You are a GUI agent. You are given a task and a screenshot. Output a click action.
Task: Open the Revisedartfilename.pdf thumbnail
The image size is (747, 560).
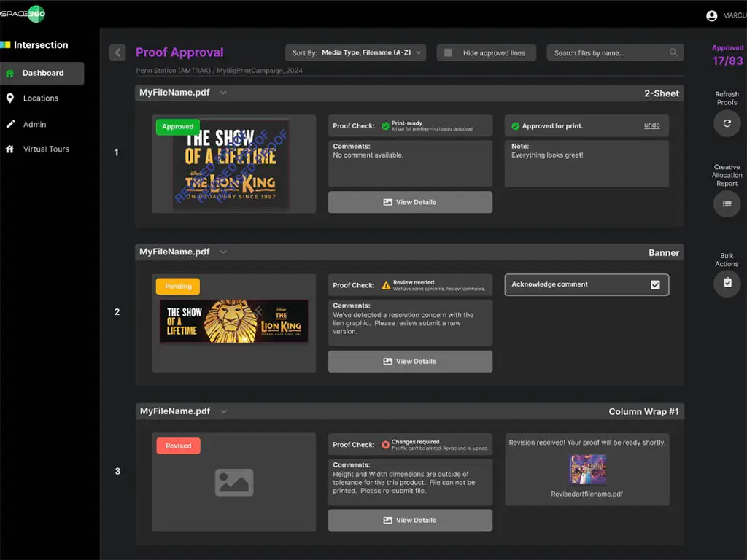587,470
